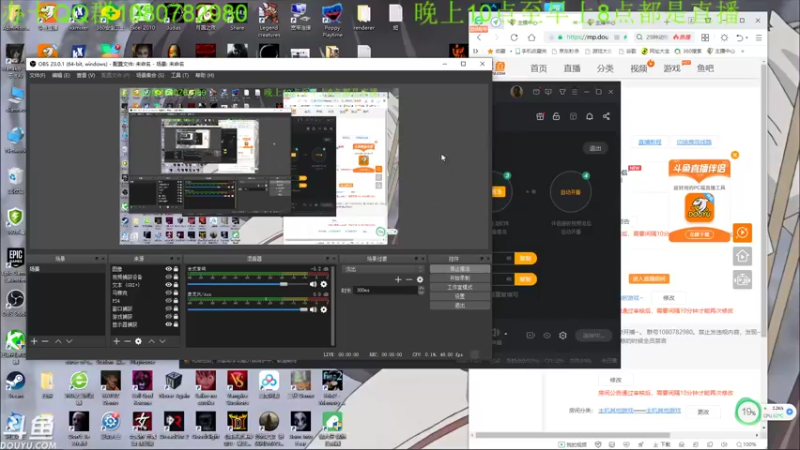Move source down in sources panel
Screen dimensions: 800x450
click(162, 341)
